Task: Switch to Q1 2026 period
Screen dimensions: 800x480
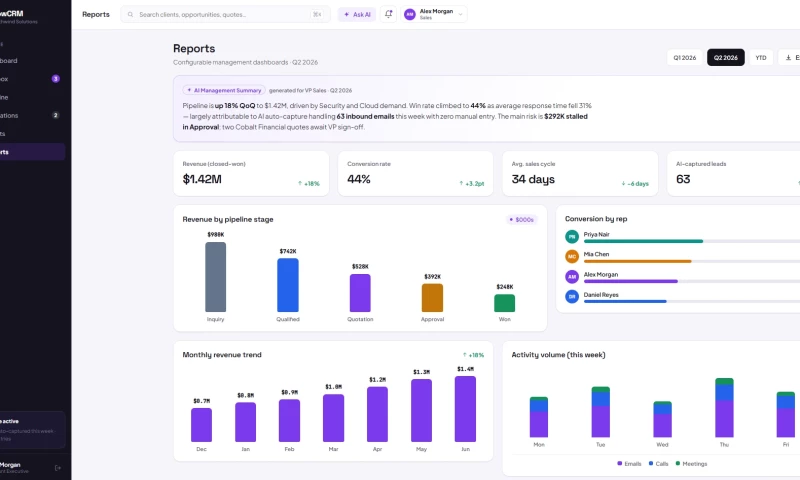Action: click(685, 58)
